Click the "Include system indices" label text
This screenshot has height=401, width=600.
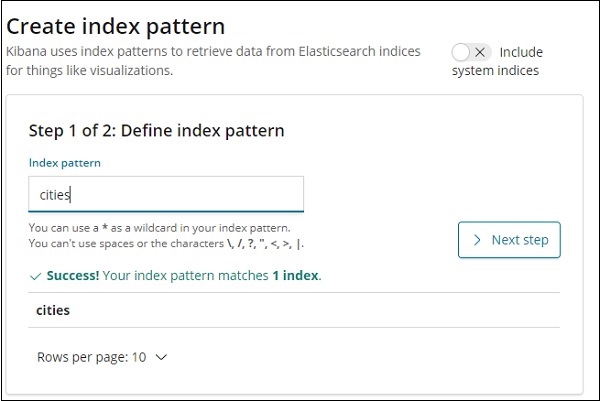pyautogui.click(x=520, y=52)
